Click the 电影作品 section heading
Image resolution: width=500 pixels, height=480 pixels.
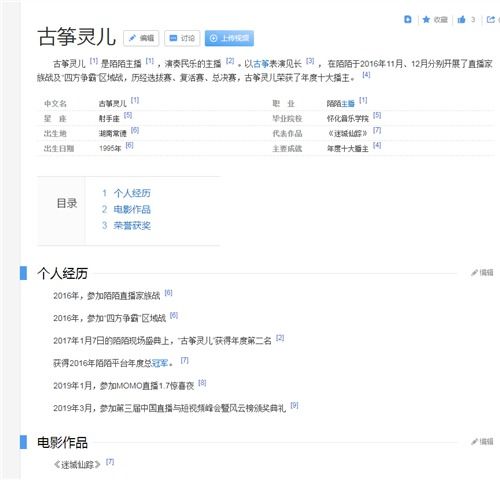coord(63,442)
